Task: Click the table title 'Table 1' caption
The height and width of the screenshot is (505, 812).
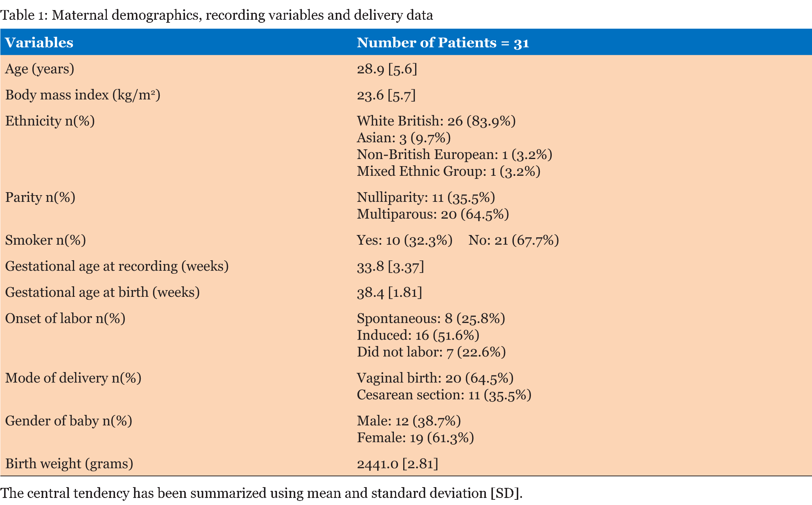Action: 216,15
